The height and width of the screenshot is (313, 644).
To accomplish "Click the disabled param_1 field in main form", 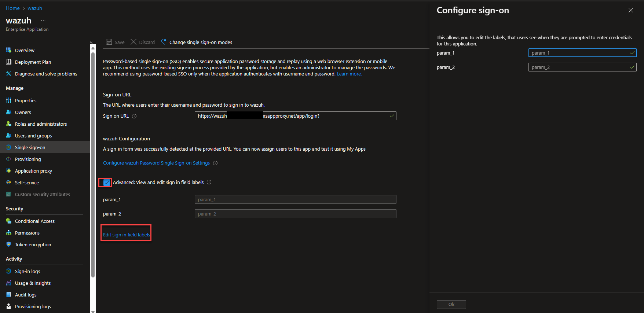I will pyautogui.click(x=296, y=199).
